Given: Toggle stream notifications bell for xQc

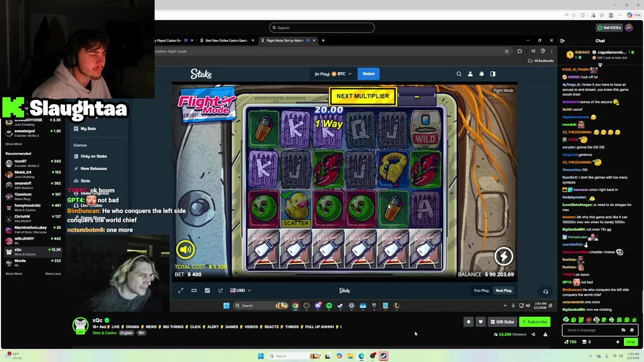Looking at the screenshot, I should point(468,322).
